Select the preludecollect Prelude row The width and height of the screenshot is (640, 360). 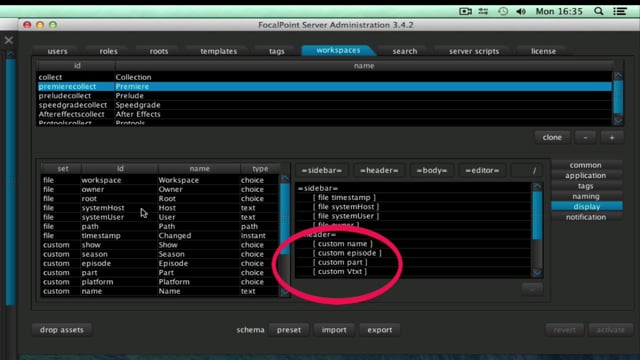[324, 96]
